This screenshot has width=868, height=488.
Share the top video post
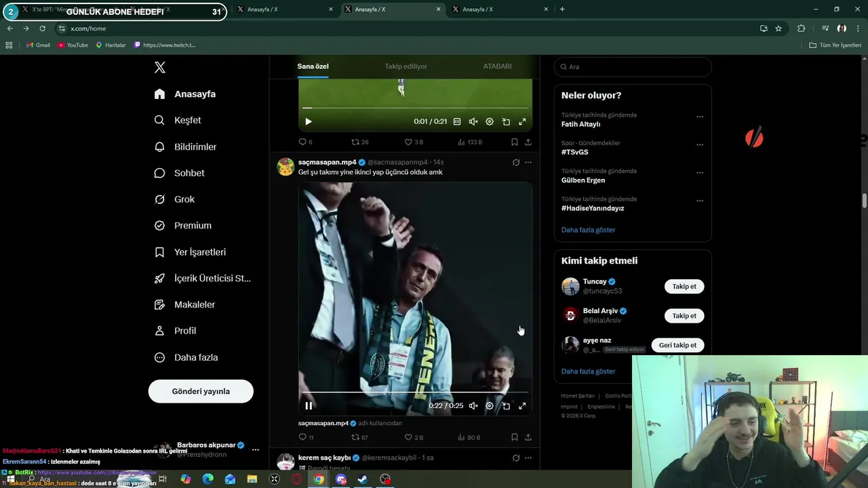pos(528,142)
